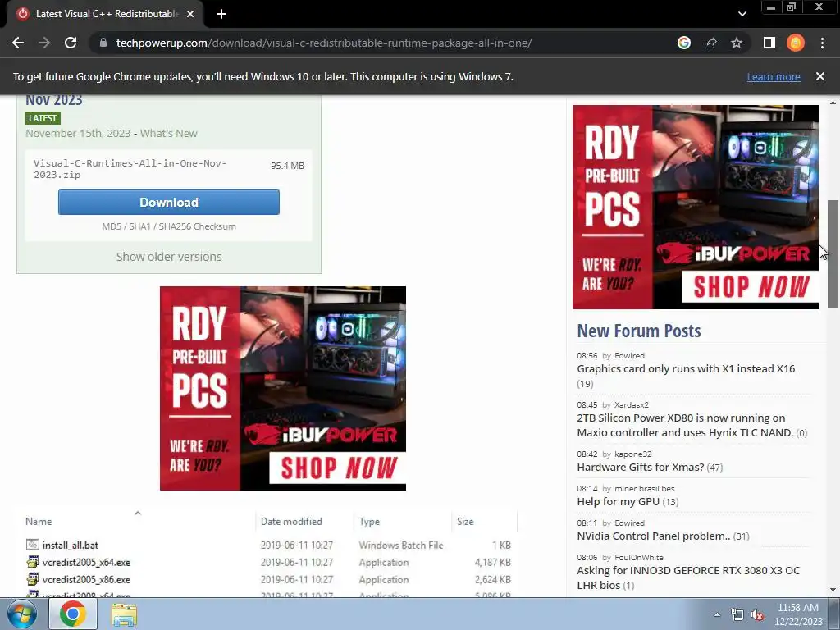
Task: Click the 2,624 KB size value
Action: 493,579
